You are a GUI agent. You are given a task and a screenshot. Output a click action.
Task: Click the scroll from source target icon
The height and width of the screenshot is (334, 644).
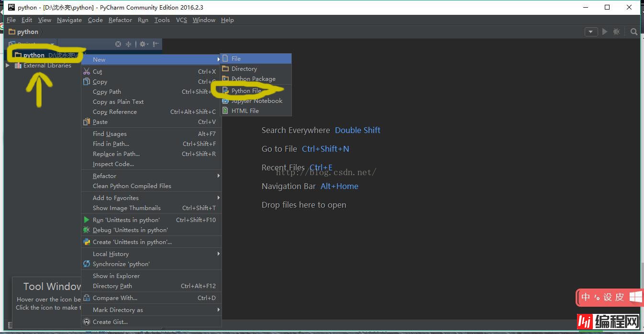click(118, 44)
